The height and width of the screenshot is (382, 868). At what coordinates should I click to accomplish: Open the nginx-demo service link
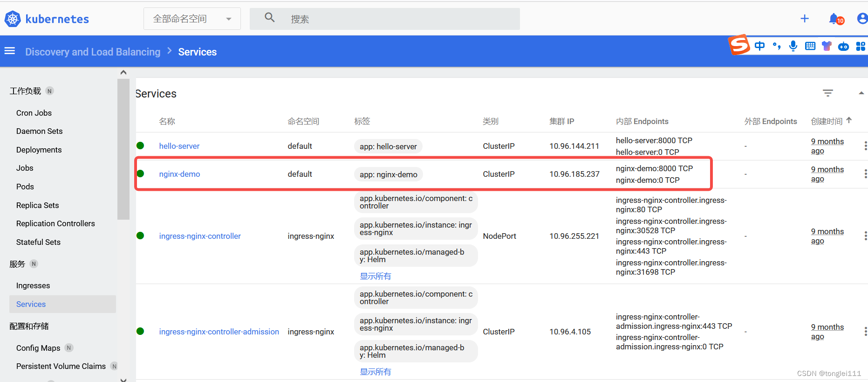click(179, 174)
